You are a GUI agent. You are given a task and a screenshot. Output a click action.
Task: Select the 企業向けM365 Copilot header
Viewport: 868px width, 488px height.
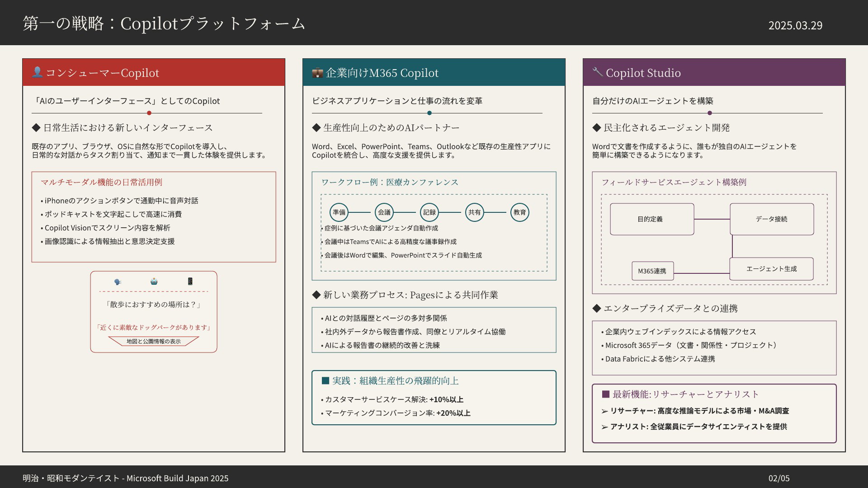click(x=434, y=72)
